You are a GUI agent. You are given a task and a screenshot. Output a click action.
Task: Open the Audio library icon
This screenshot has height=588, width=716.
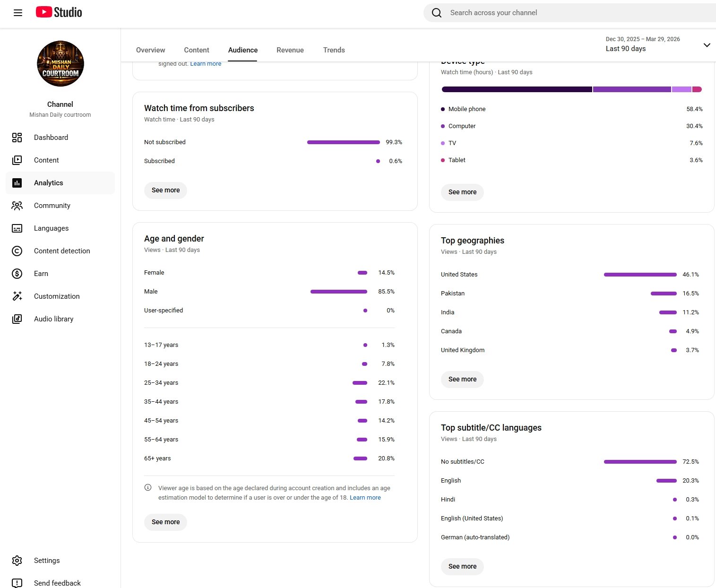click(17, 319)
